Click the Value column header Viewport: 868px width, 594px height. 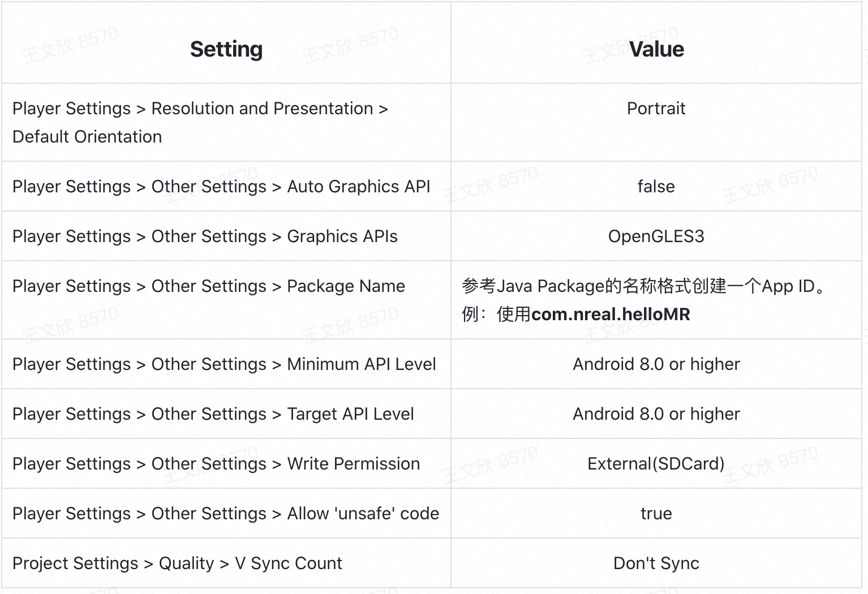click(656, 49)
